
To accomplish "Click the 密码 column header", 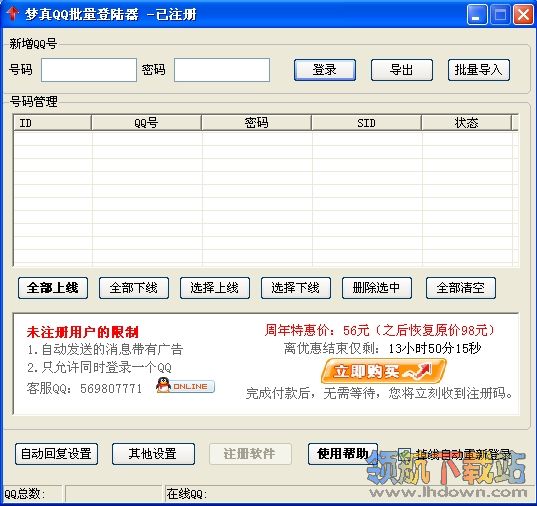I will coord(257,123).
